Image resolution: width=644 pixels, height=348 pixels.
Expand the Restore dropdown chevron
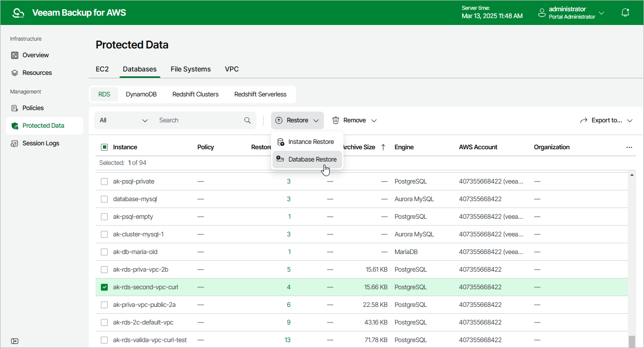316,120
